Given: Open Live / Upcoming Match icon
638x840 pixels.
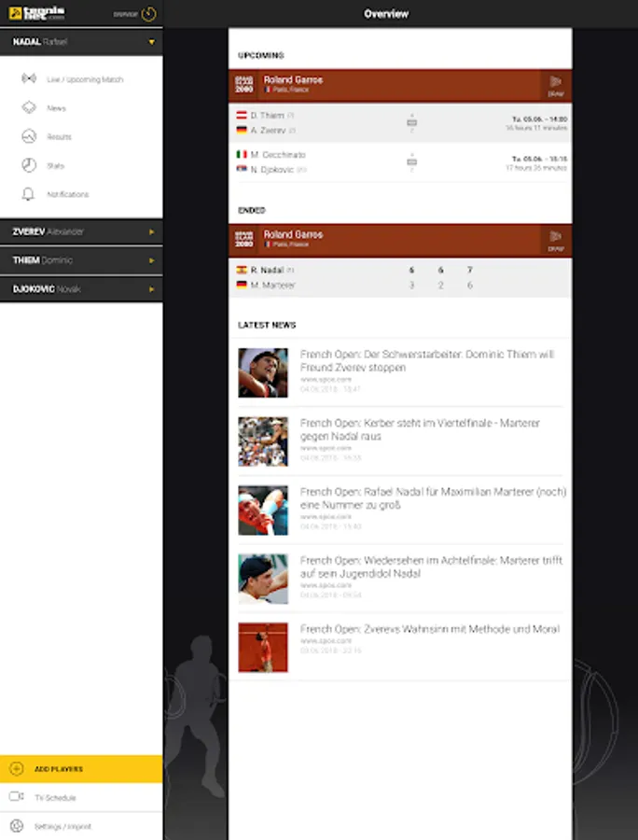Looking at the screenshot, I should pos(29,78).
